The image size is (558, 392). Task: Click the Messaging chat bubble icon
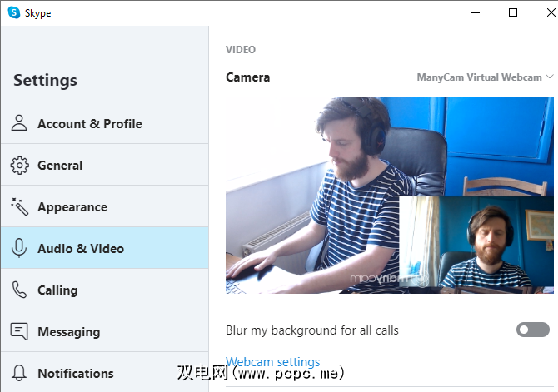(x=19, y=332)
